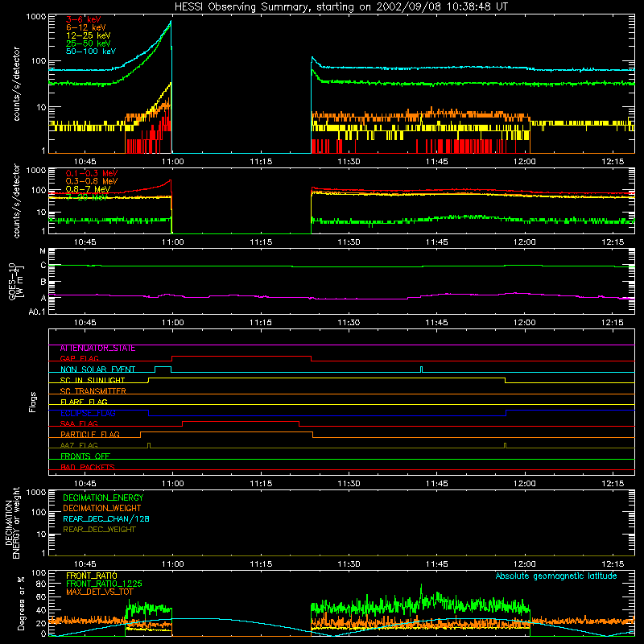Click the BAD_PACKETS flag label
The height and width of the screenshot is (644, 644).
[x=88, y=467]
